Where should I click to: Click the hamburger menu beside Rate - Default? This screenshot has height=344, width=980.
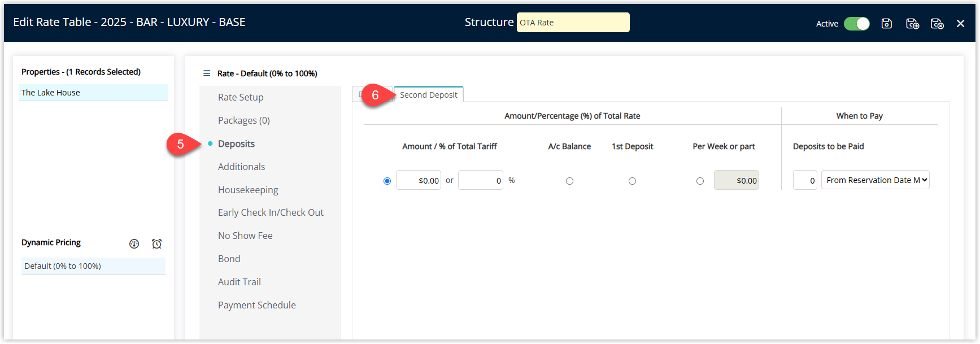click(207, 73)
